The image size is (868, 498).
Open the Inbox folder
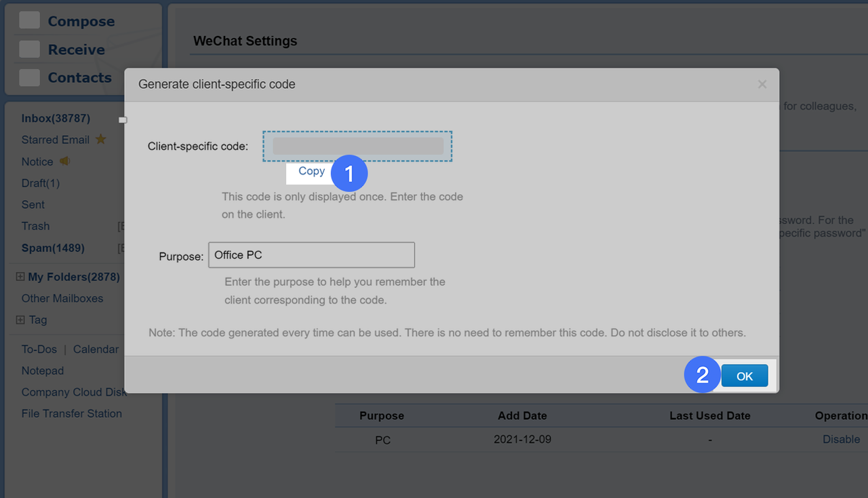pos(55,118)
